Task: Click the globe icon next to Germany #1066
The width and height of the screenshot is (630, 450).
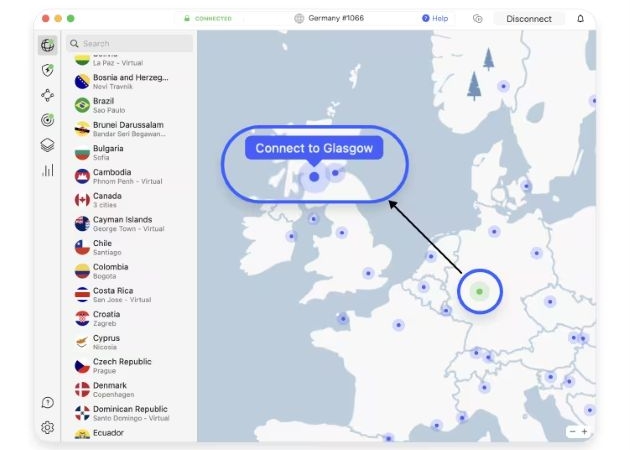Action: [x=299, y=18]
